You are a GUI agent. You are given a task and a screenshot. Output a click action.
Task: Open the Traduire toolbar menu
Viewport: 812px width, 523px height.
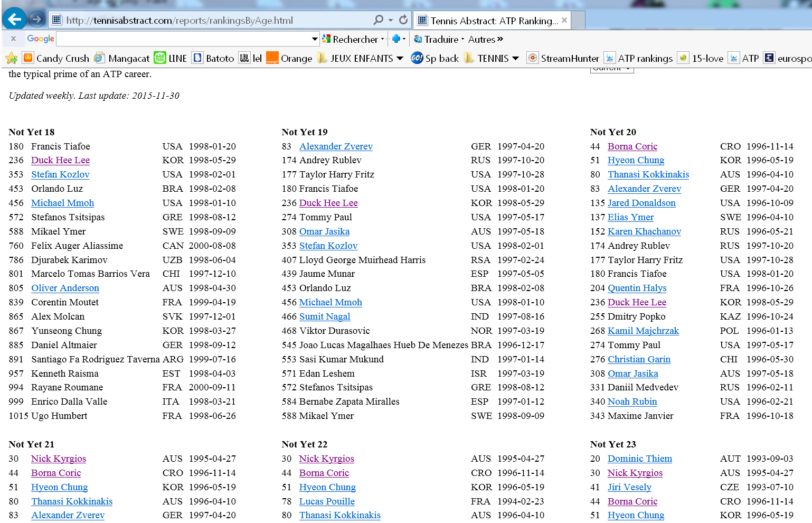439,39
